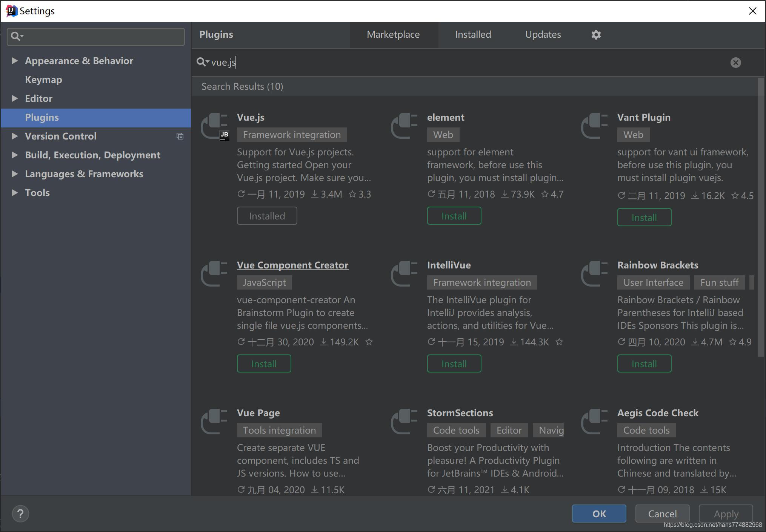Close the Settings window

coord(752,11)
